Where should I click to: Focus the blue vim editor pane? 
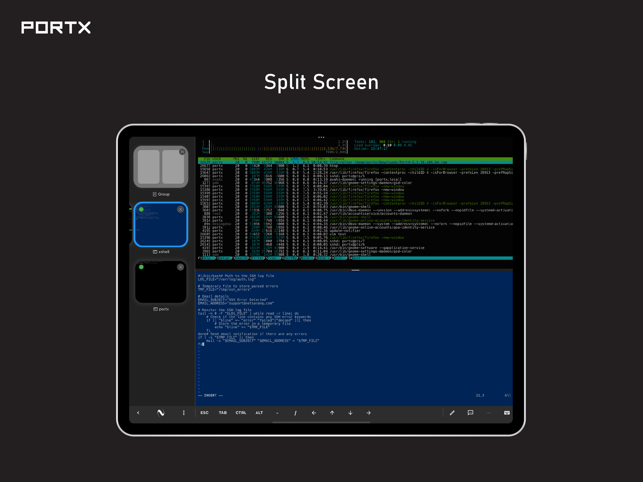pyautogui.click(x=355, y=338)
